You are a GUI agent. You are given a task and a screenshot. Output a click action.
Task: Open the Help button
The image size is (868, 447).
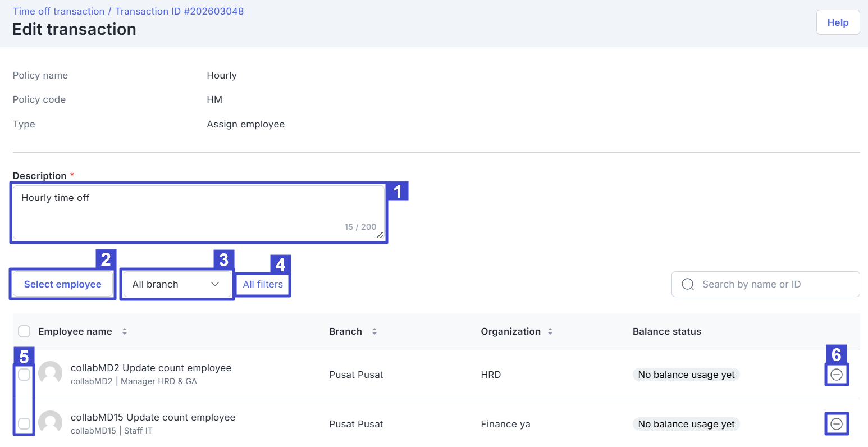click(x=837, y=22)
